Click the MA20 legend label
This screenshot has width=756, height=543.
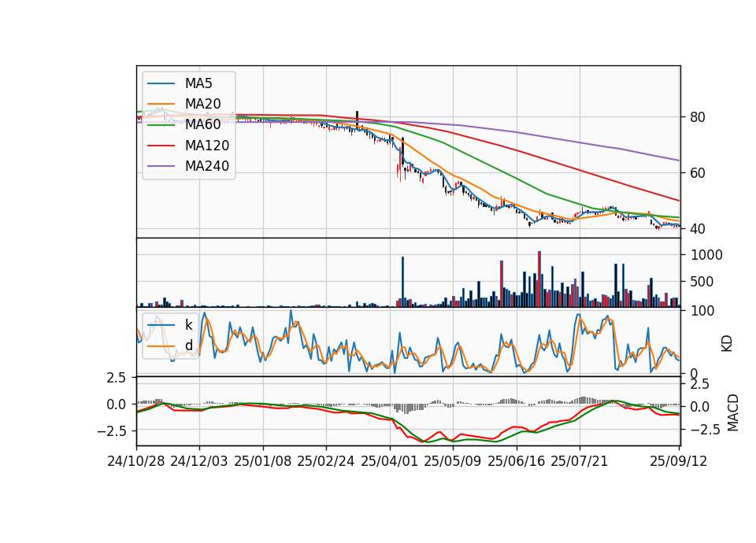tap(202, 104)
